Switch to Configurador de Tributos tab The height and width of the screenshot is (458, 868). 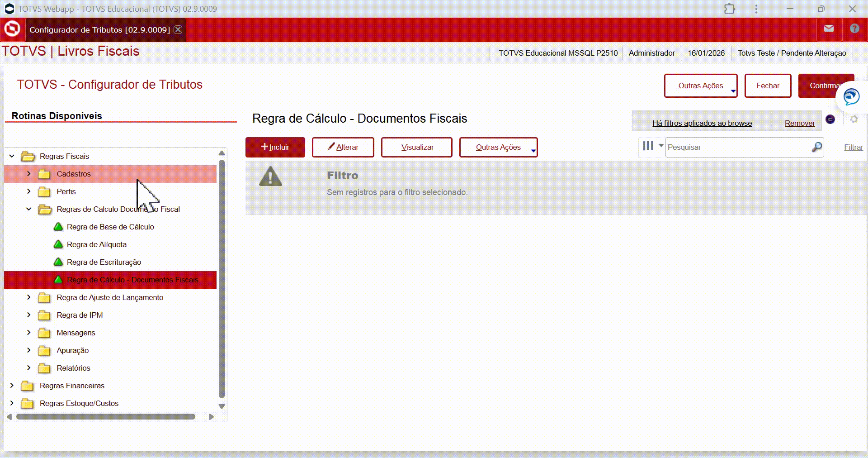(100, 30)
